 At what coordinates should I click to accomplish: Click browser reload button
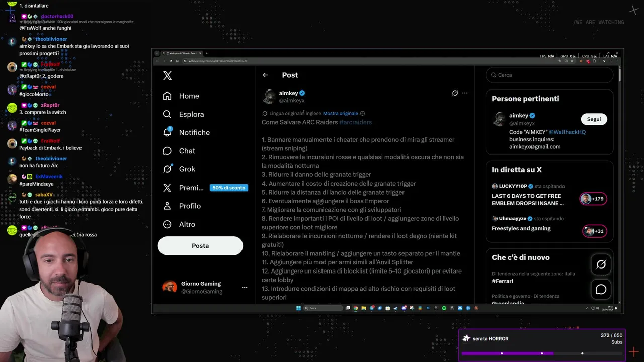(171, 61)
